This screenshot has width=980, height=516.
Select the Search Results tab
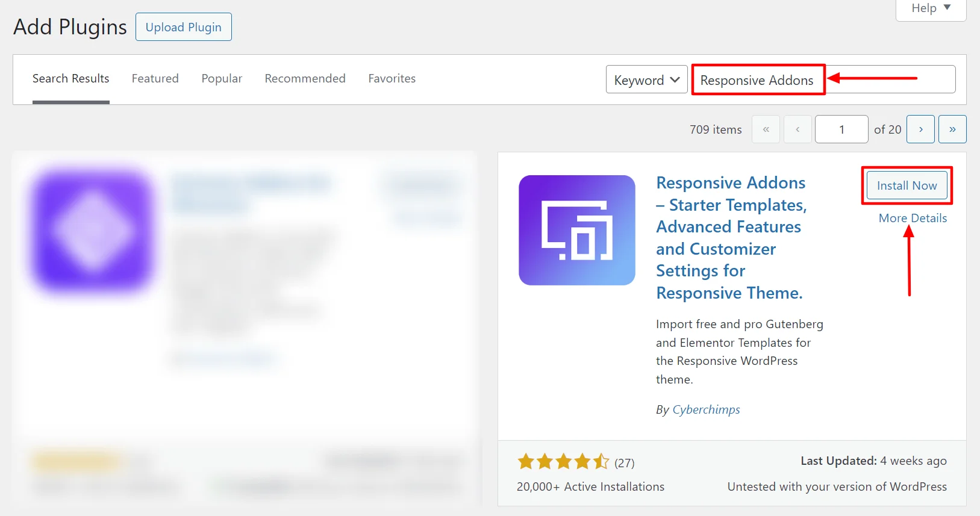tap(71, 79)
